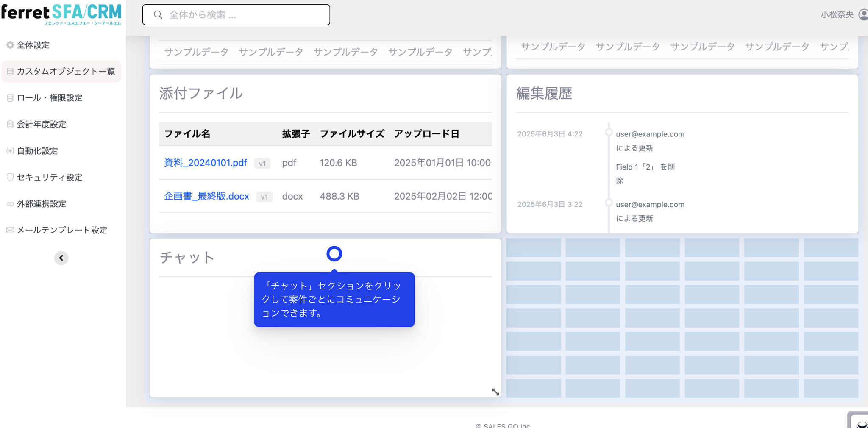Click the v1 badge for 資料_20240101.pdf
868x428 pixels.
pyautogui.click(x=262, y=164)
